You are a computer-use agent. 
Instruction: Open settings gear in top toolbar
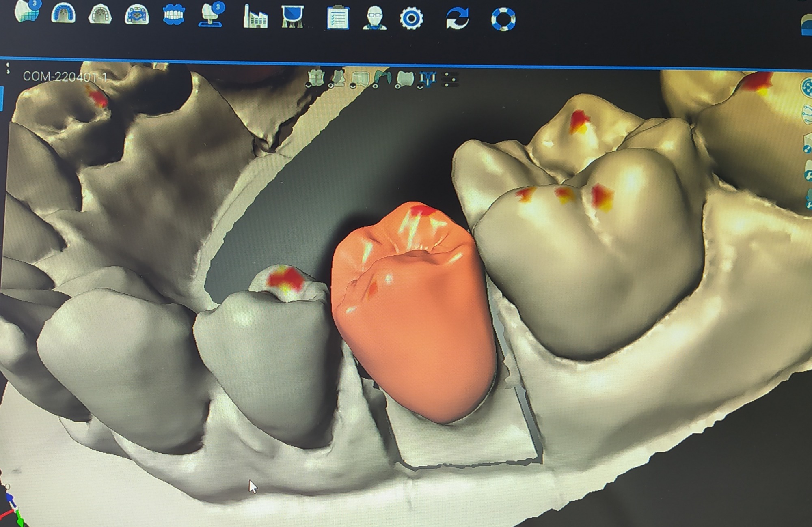coord(411,19)
